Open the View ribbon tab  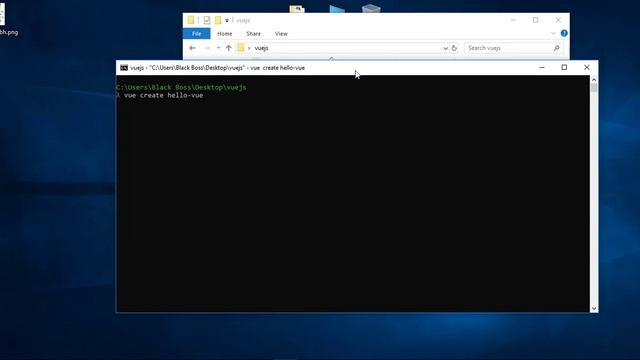(281, 34)
